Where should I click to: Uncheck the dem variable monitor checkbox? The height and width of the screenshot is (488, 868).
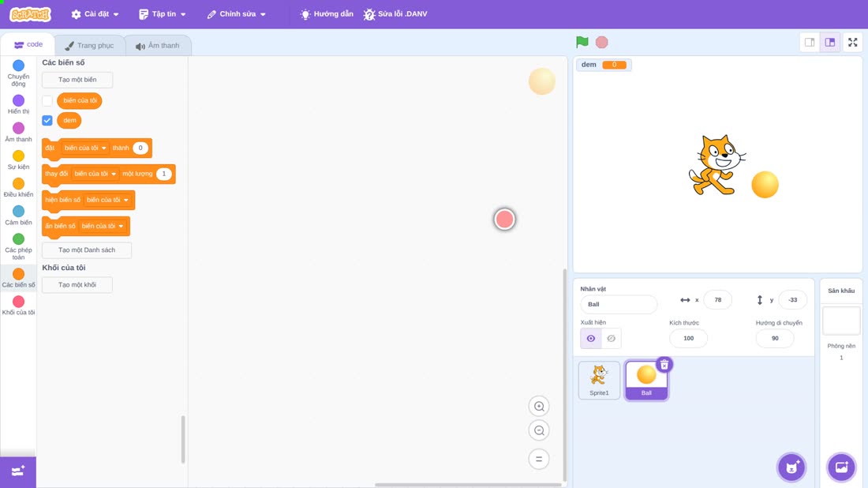47,120
